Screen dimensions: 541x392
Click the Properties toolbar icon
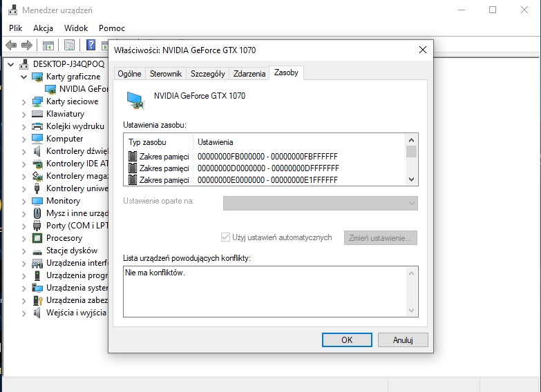coord(69,45)
